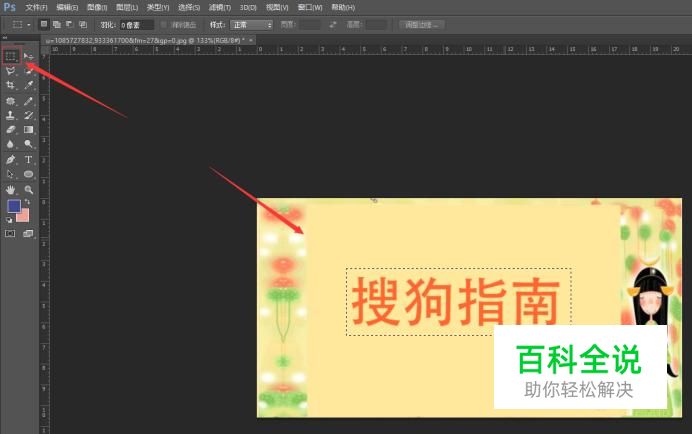
Task: Select the History Brush tool
Action: [28, 115]
